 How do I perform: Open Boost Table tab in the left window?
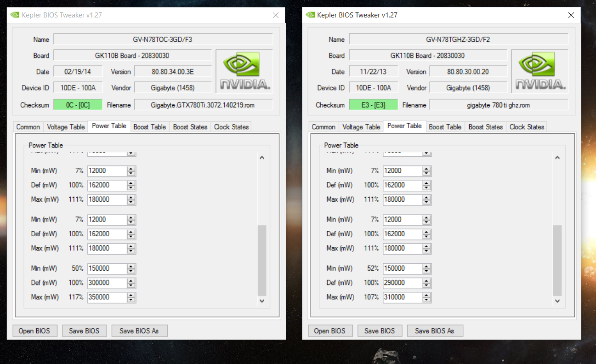point(149,127)
